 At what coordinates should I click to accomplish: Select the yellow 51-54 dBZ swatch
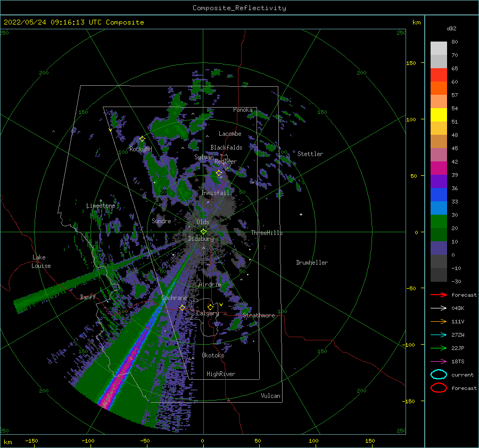pos(439,115)
